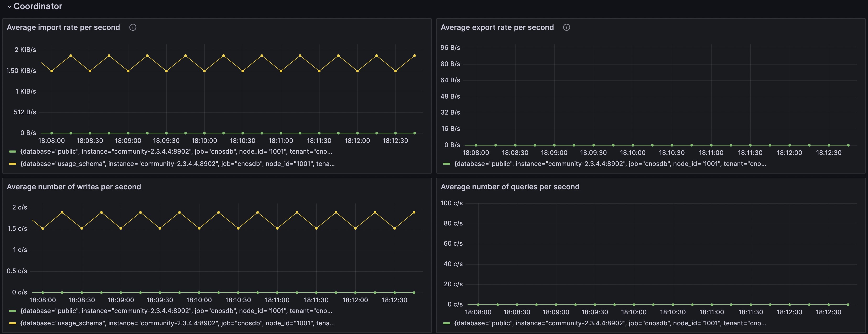Click last green data point in queries chart
This screenshot has height=334, width=868.
coord(848,305)
